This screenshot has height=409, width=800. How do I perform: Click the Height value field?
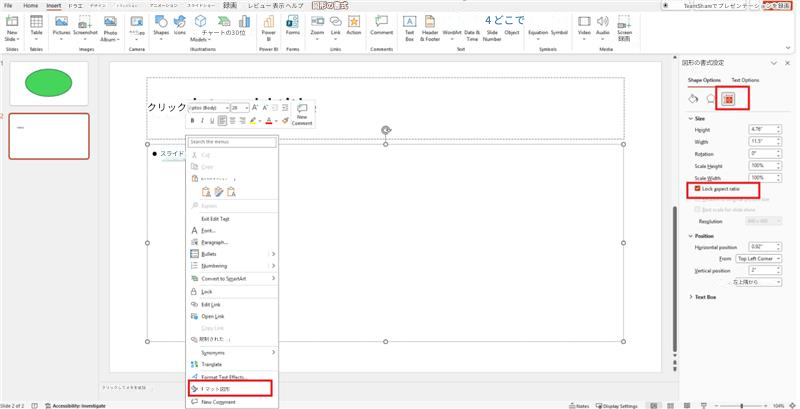(762, 130)
